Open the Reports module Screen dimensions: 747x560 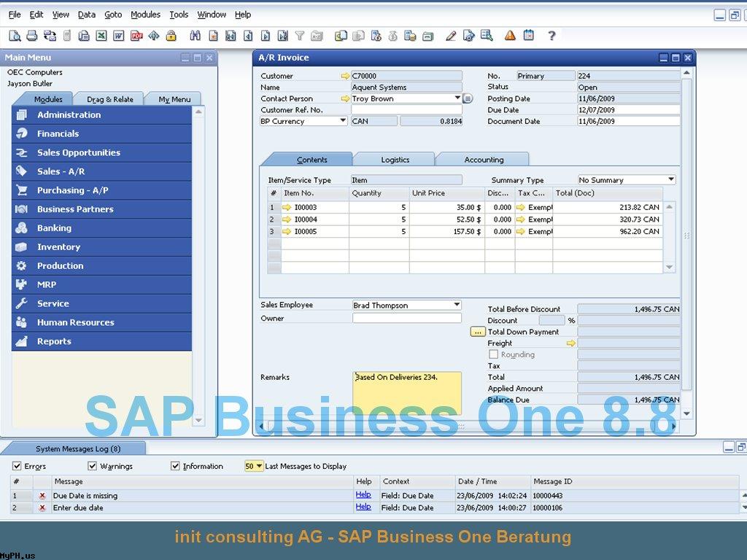pos(101,341)
